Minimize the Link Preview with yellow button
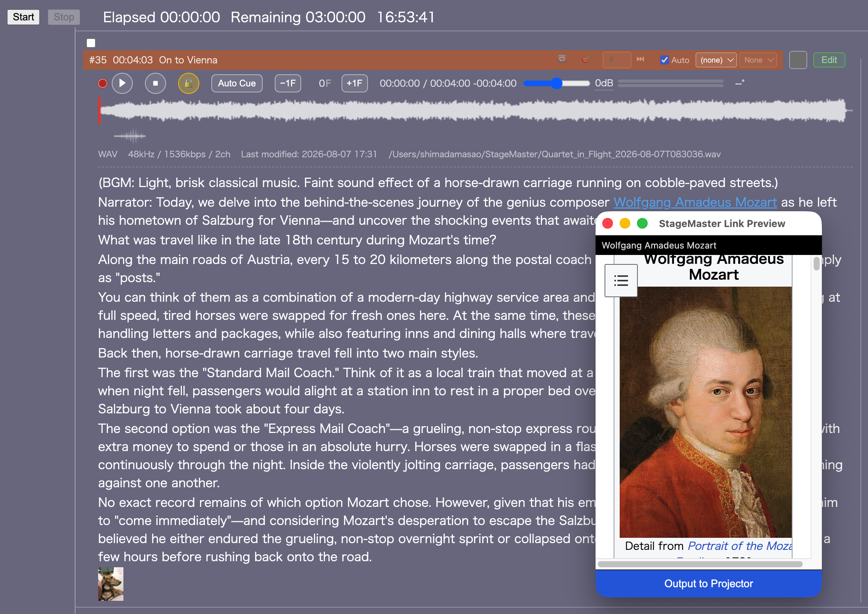 pyautogui.click(x=625, y=223)
